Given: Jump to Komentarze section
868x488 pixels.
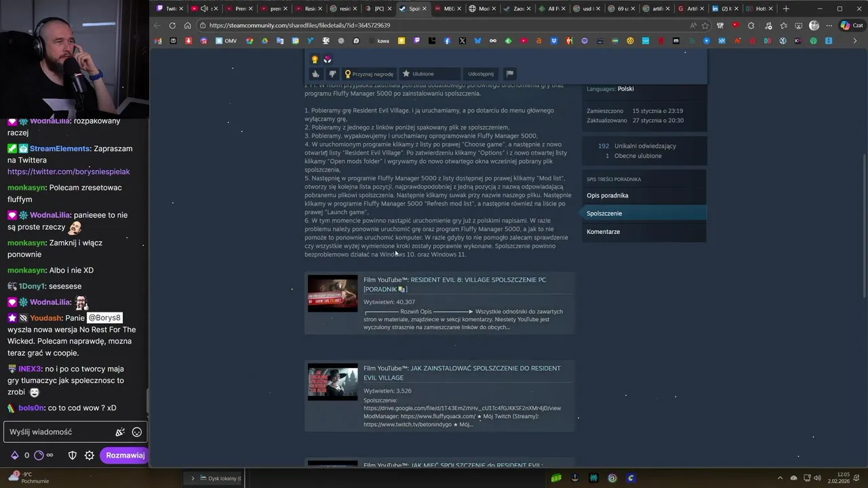Looking at the screenshot, I should click(x=604, y=232).
